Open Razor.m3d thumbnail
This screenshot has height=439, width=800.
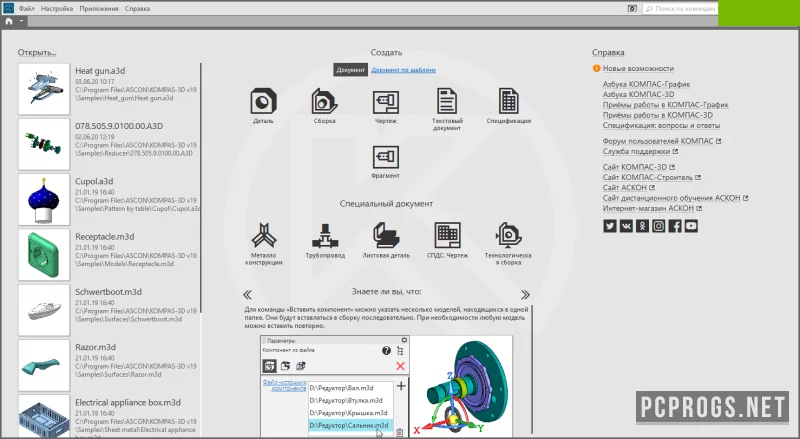(x=44, y=365)
